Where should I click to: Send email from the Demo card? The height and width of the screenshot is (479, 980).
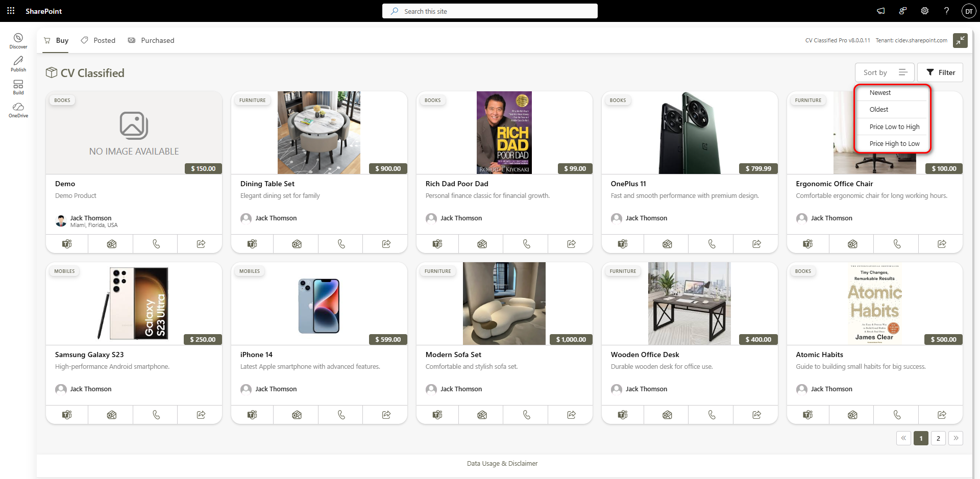click(112, 244)
